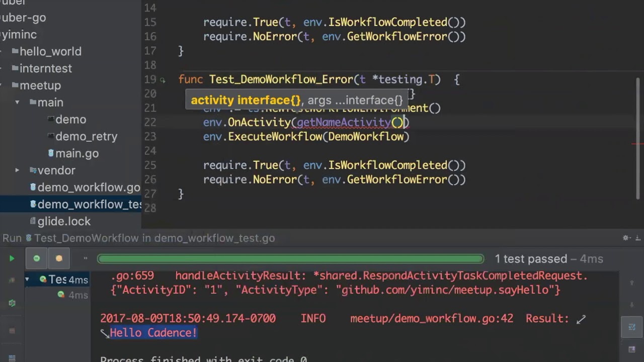Open demo_workflow.go file
The image size is (644, 362).
point(89,188)
